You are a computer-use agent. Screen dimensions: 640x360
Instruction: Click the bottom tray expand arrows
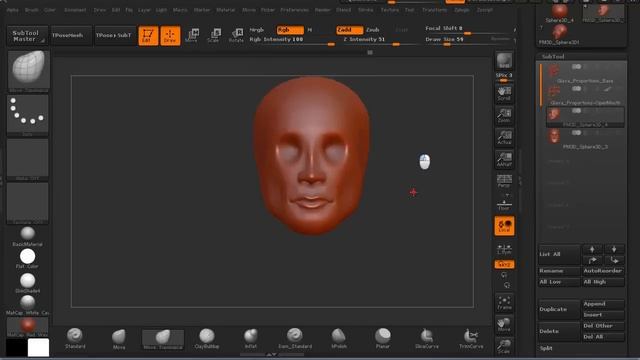pos(271,354)
